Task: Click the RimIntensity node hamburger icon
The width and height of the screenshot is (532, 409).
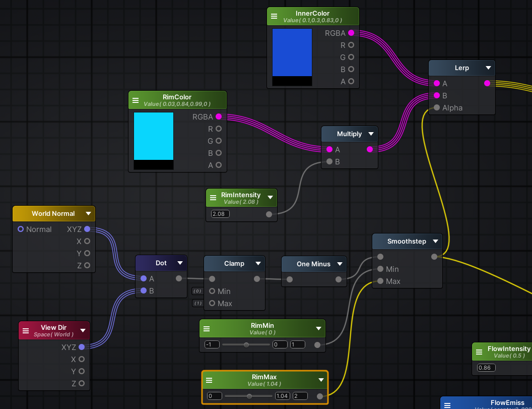Action: pyautogui.click(x=213, y=198)
